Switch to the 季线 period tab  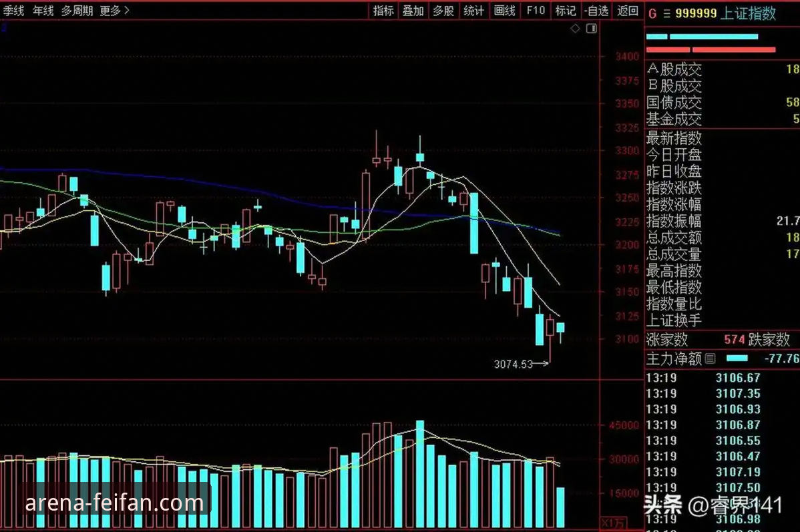(13, 11)
